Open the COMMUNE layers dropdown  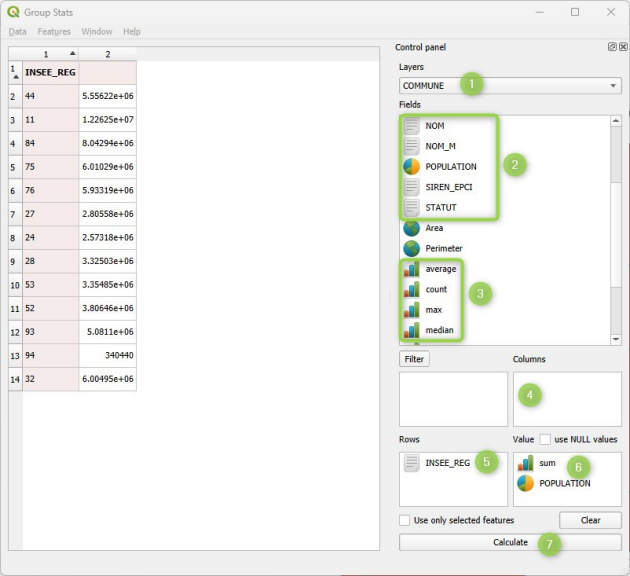(510, 86)
